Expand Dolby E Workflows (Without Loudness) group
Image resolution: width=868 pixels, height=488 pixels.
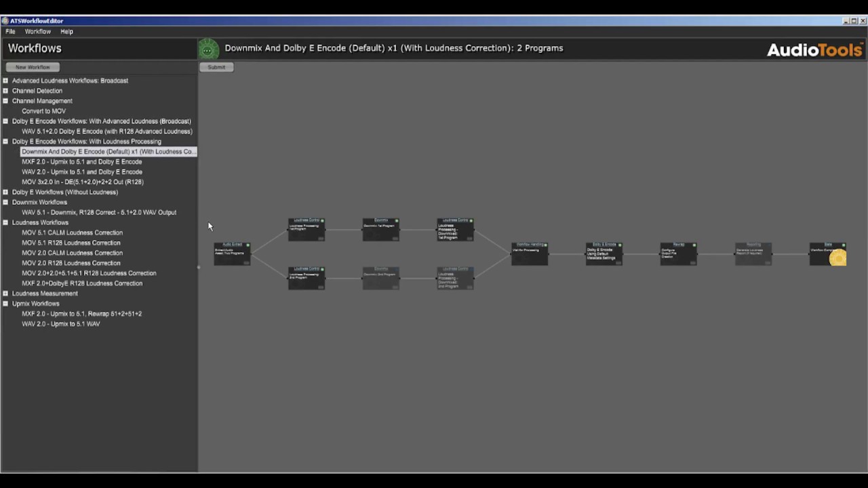point(5,192)
